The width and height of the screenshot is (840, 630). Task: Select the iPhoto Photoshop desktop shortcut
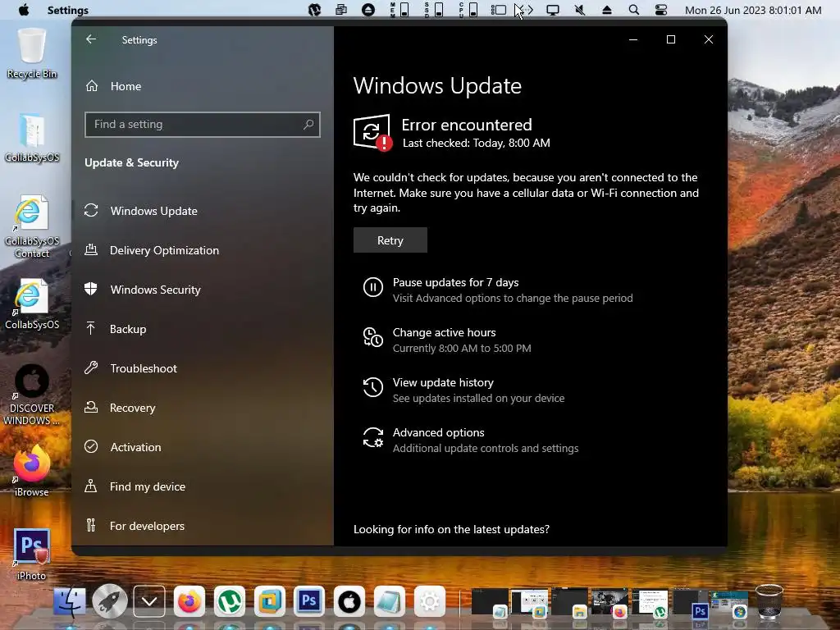(32, 555)
